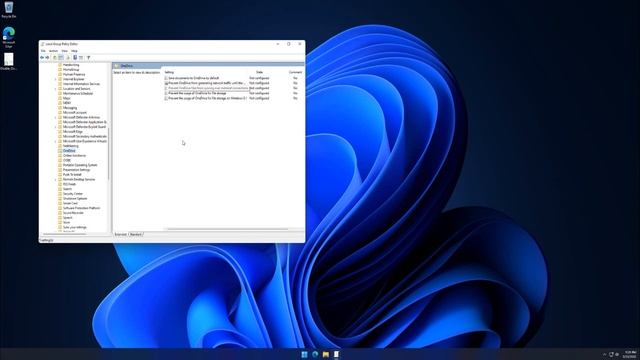Sort by the Comment column header
This screenshot has width=640, height=360.
(x=295, y=72)
